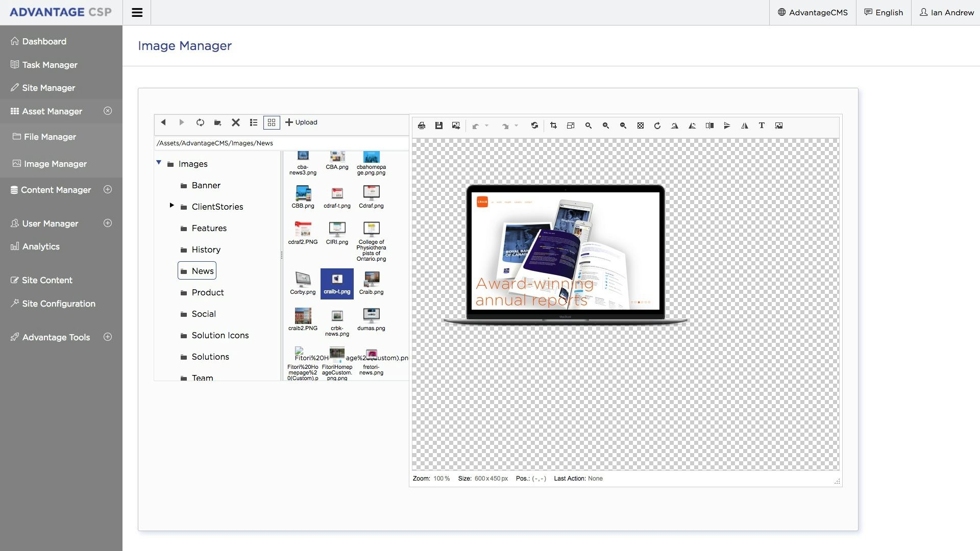Click the Upload button
Screen dimensions: 980x551
point(301,122)
